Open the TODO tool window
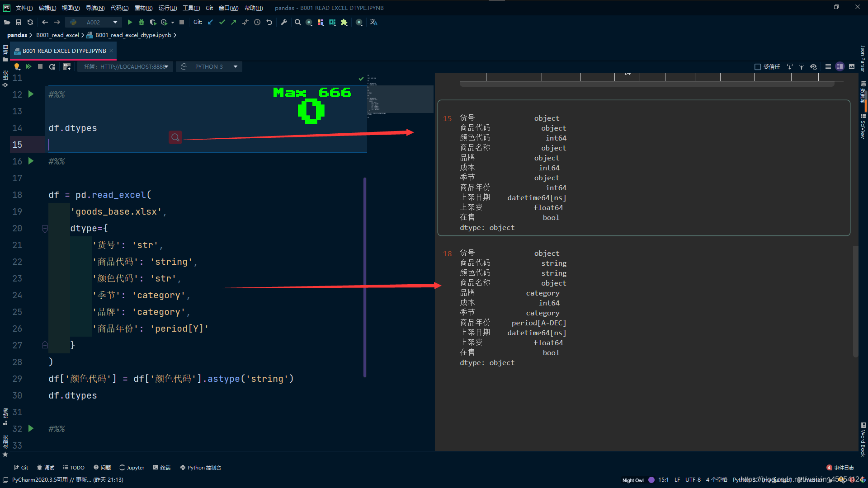 pos(74,468)
